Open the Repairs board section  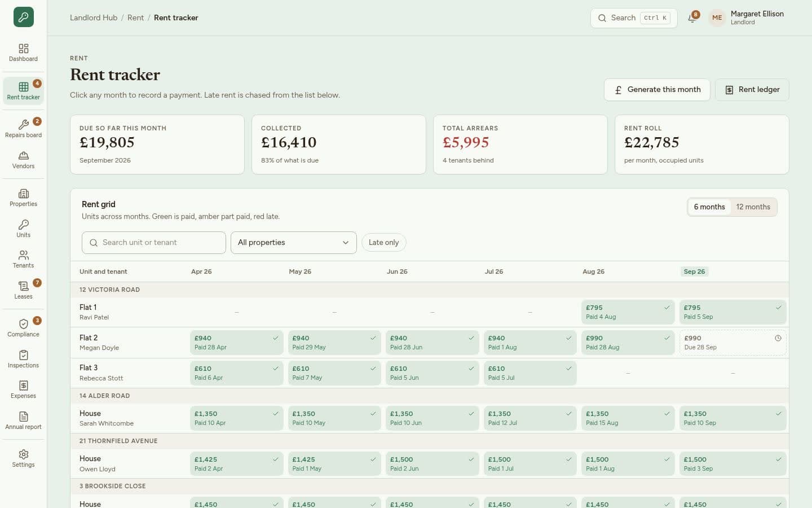click(x=24, y=129)
